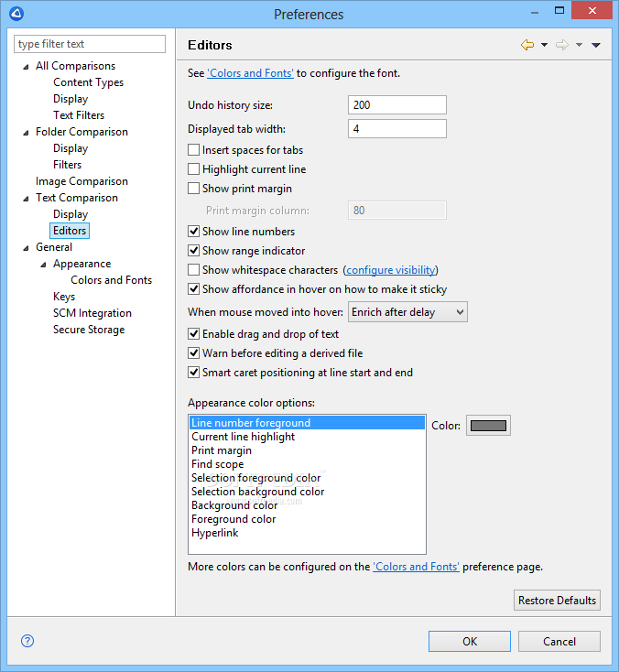The height and width of the screenshot is (672, 619).
Task: Uncheck Warn before editing a derived file
Action: 194,353
